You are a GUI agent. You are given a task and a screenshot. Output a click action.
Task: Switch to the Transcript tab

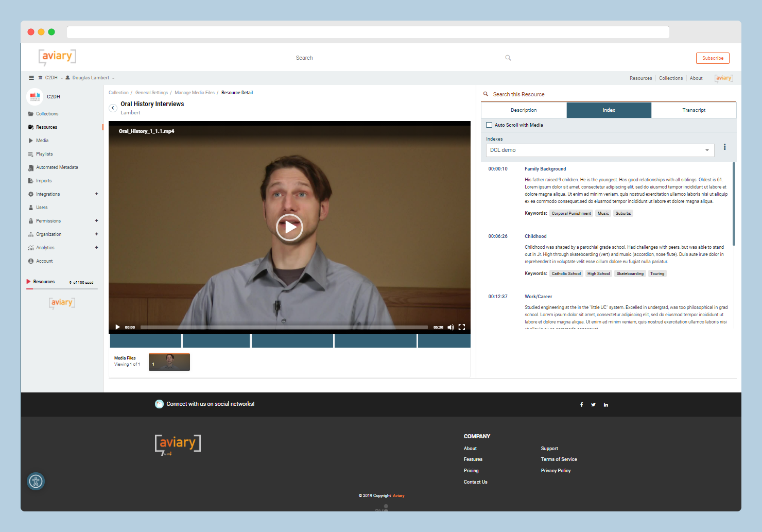(694, 110)
